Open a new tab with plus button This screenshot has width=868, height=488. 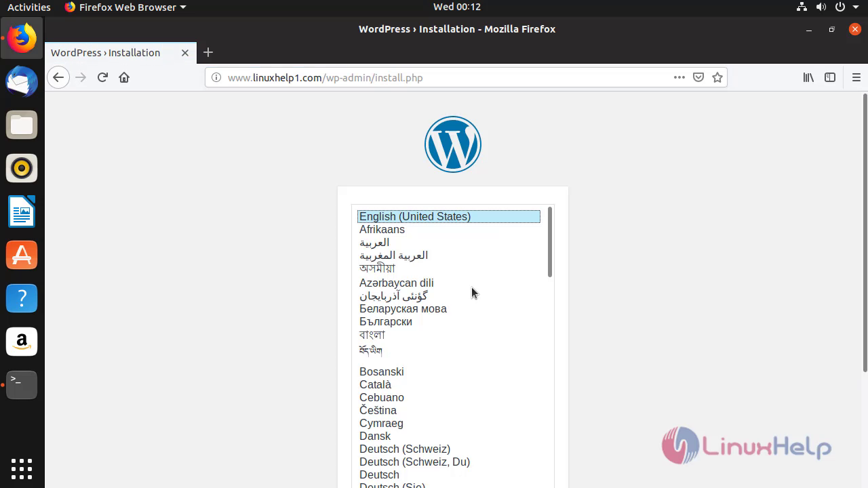click(208, 52)
